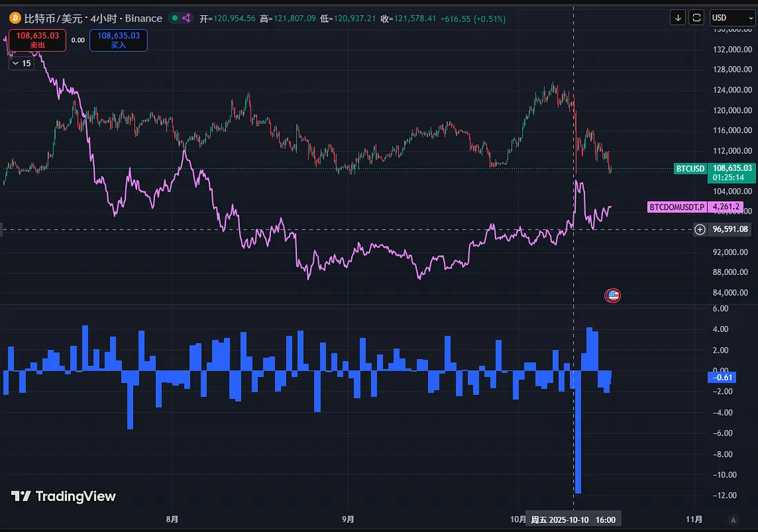This screenshot has width=758, height=532.
Task: Click the pink BTCDOMUSDT.P series label
Action: 677,206
